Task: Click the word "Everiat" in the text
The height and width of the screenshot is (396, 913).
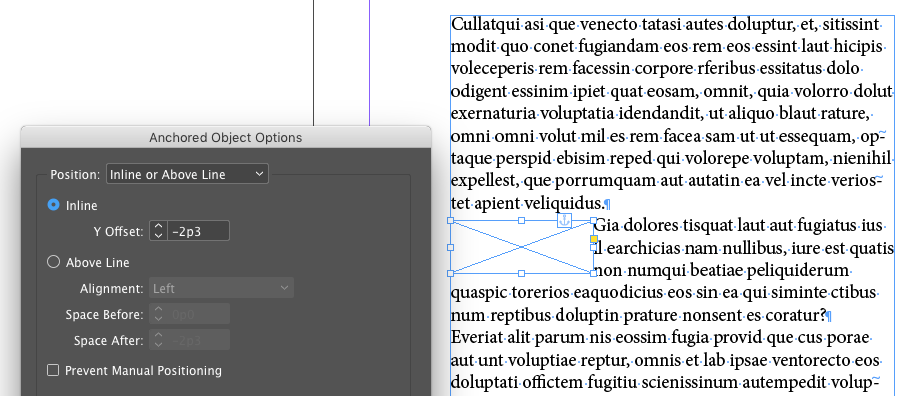Action: tap(477, 338)
